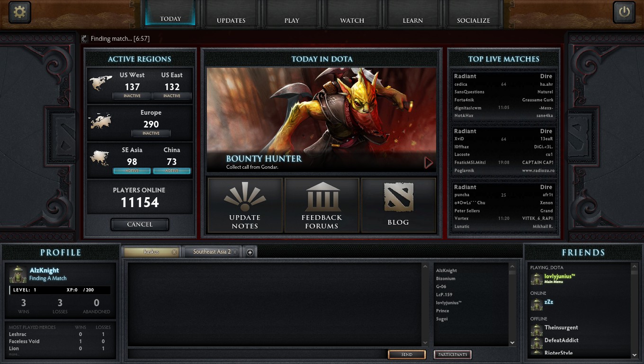644x364 pixels.
Task: Click the AlzKnight profile avatar
Action: 18,274
